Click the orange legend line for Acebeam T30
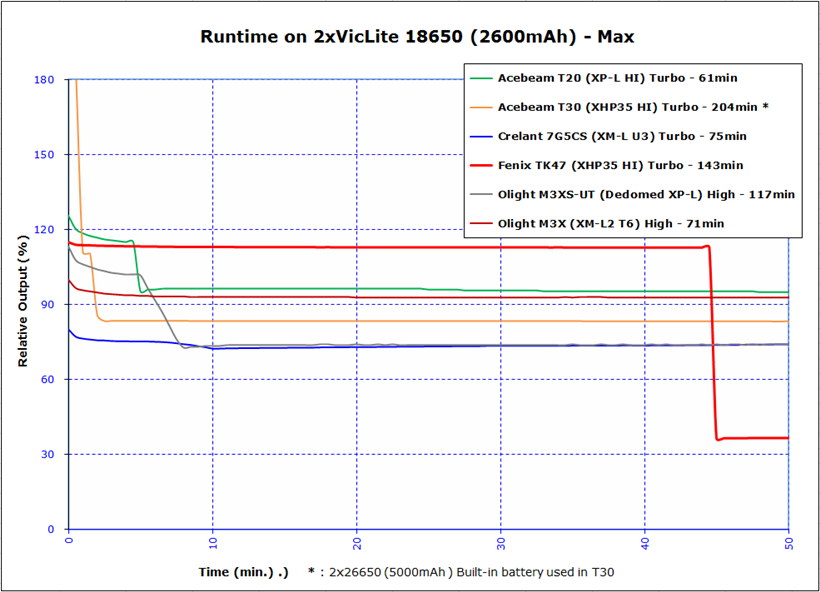The image size is (820, 592). [x=481, y=107]
